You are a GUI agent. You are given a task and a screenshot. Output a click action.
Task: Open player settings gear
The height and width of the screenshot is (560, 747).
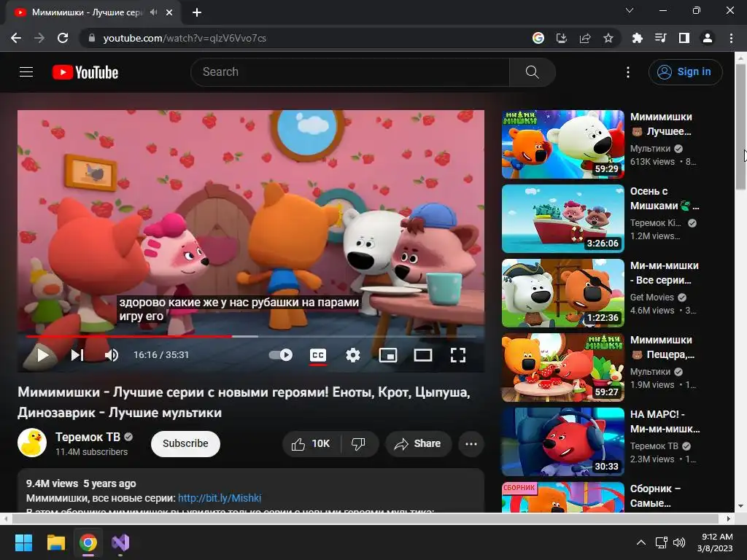point(352,355)
